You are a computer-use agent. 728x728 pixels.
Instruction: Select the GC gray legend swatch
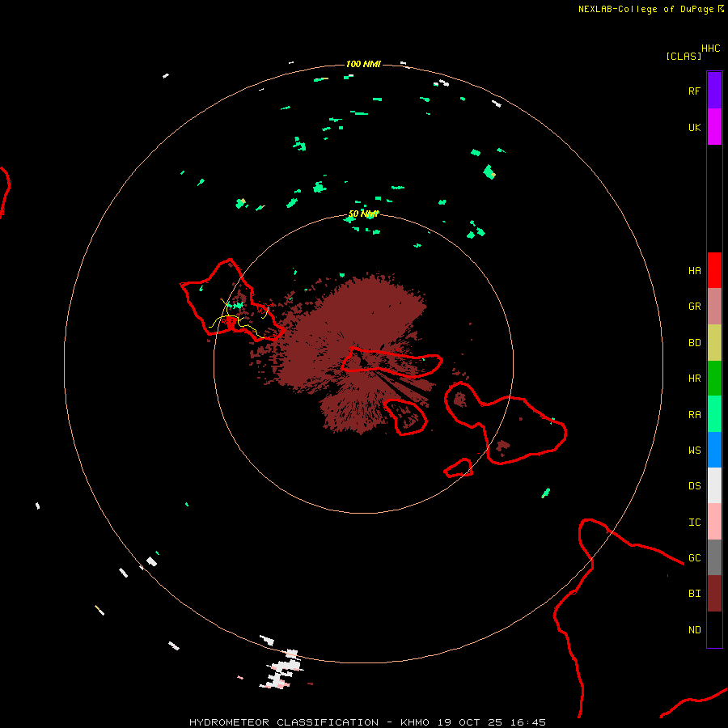click(714, 557)
